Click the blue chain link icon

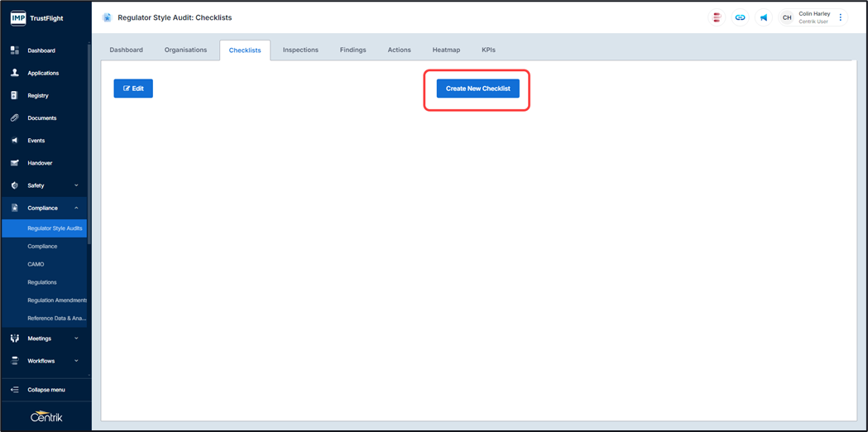(x=740, y=17)
